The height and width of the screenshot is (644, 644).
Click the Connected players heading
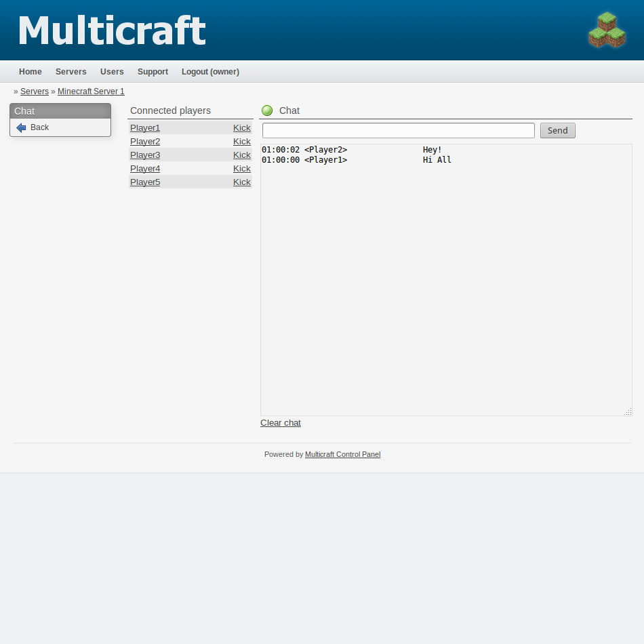(x=170, y=110)
